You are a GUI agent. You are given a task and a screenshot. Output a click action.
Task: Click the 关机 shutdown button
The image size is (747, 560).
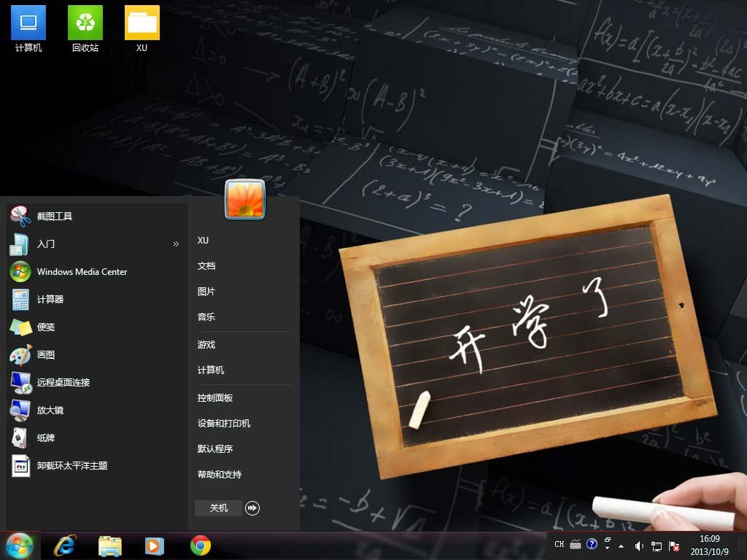coord(218,508)
